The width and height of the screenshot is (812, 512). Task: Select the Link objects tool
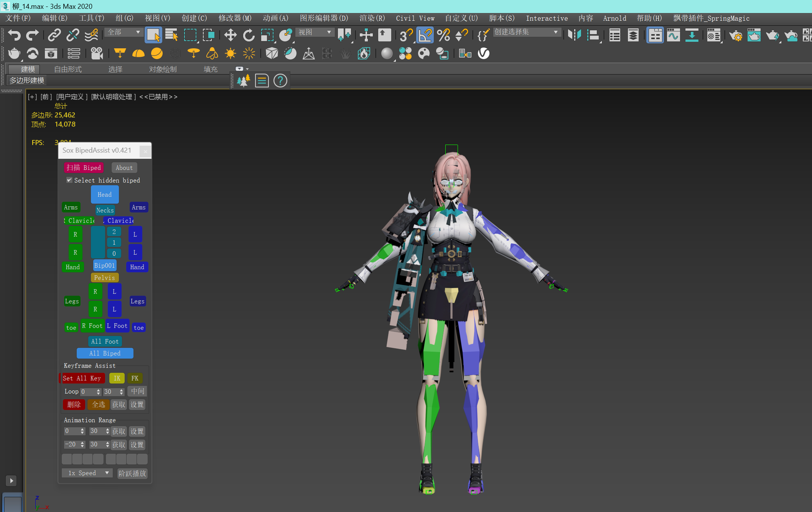[54, 35]
